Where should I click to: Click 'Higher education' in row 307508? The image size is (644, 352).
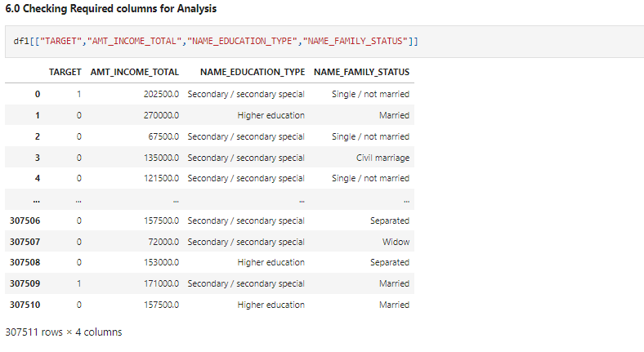tap(271, 262)
